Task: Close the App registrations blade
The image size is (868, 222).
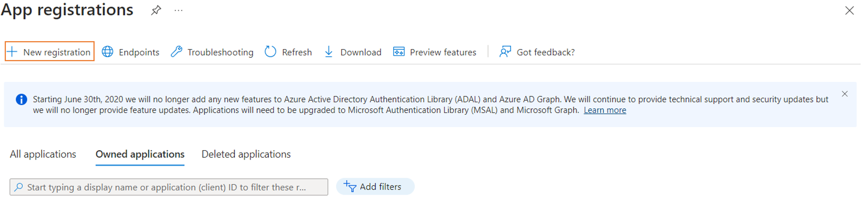Action: point(849,11)
